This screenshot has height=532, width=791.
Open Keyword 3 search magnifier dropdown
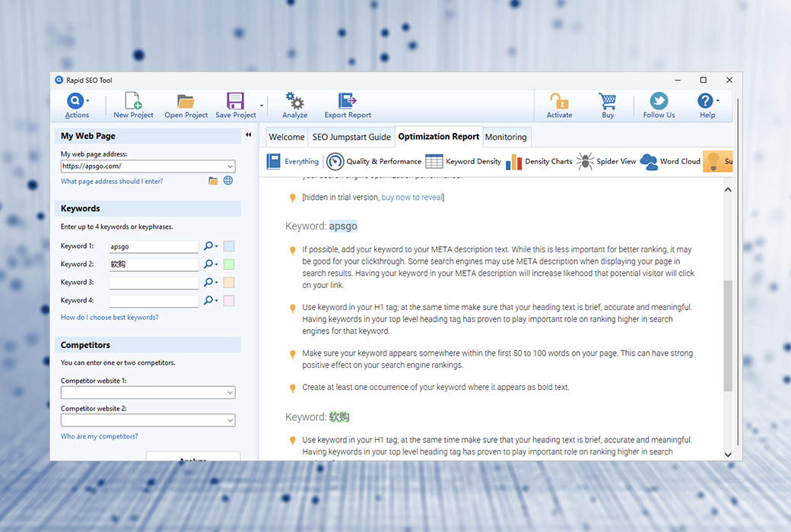coord(211,283)
